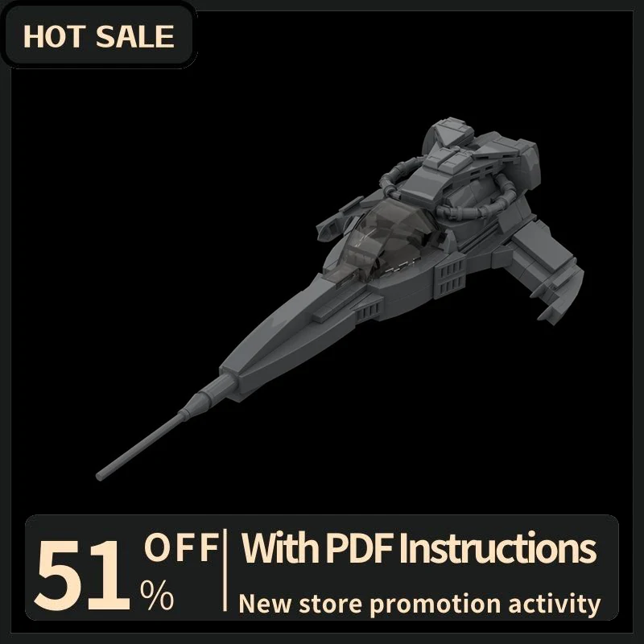The height and width of the screenshot is (644, 644).
Task: Click the side vent grille on the fuselage
Action: 450,276
